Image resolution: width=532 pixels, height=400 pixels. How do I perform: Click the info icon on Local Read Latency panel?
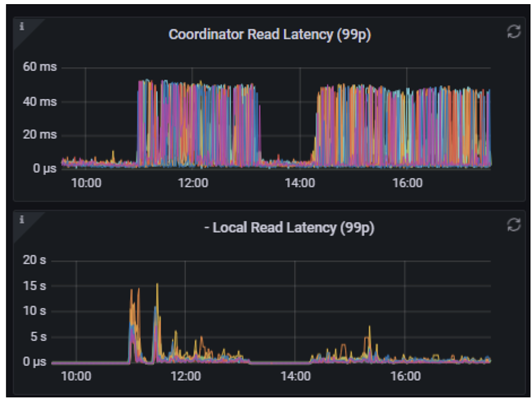[x=22, y=220]
